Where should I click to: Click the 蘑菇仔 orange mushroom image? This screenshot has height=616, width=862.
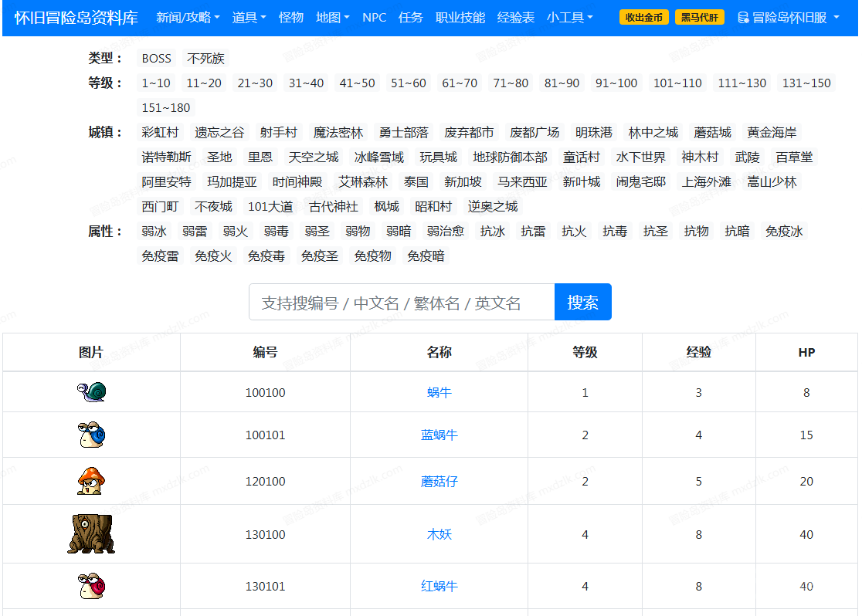91,481
